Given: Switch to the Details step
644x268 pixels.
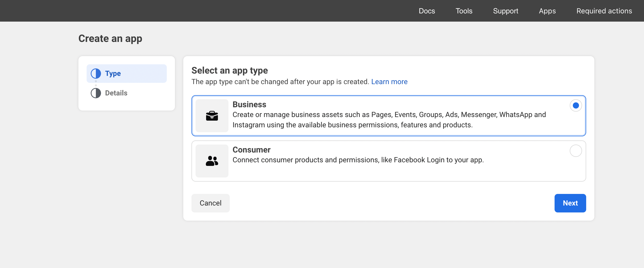Looking at the screenshot, I should click(116, 93).
